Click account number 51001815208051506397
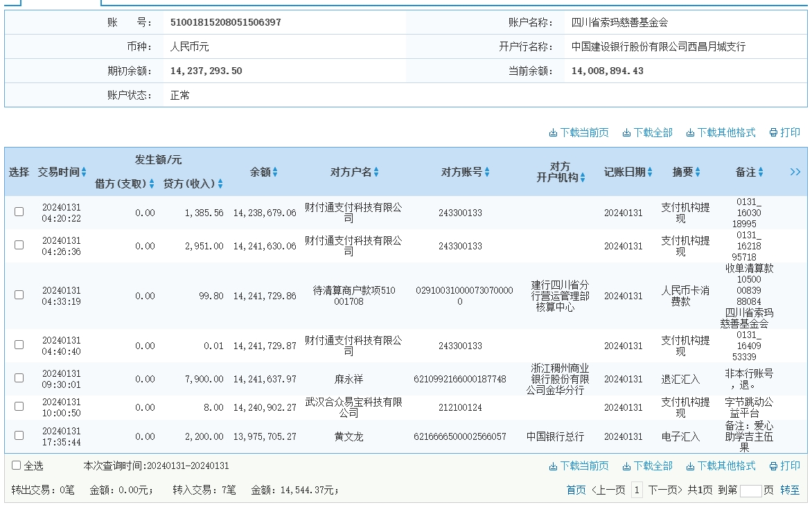 226,22
